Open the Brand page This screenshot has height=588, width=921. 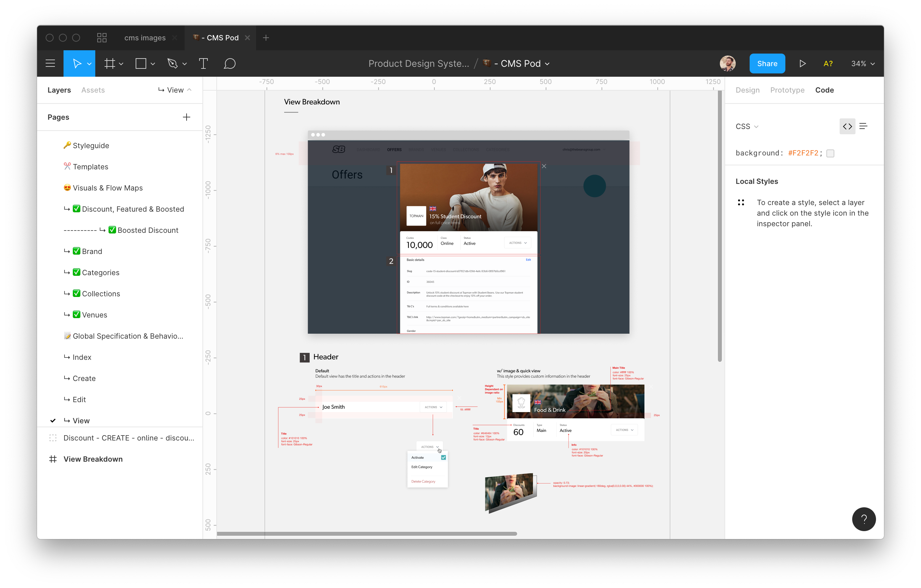click(x=92, y=251)
